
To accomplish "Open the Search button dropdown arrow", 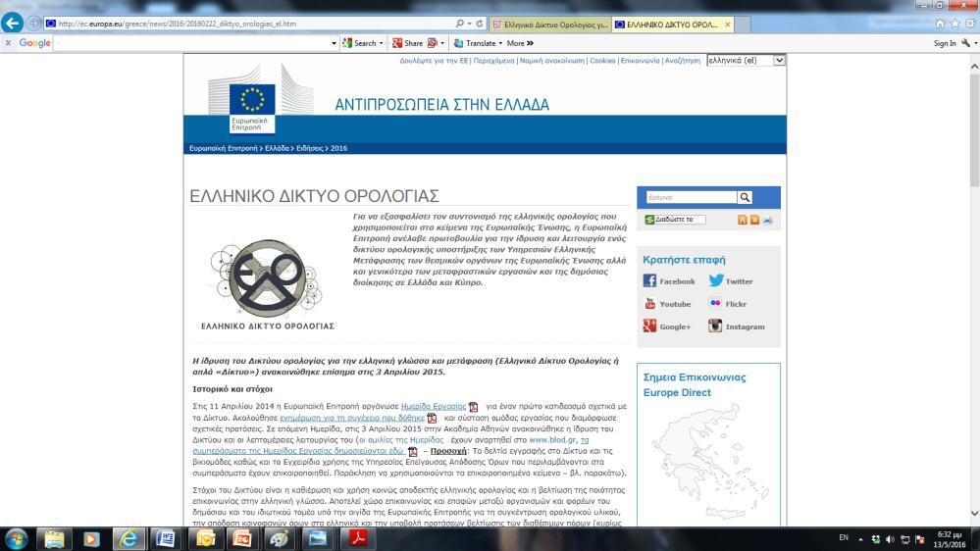I will [382, 43].
